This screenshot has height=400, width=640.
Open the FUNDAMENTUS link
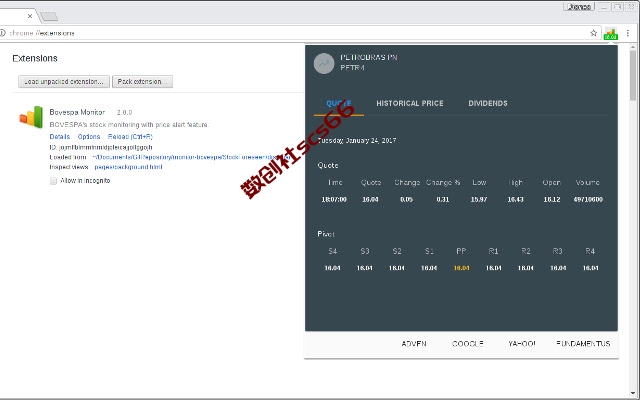(x=583, y=344)
